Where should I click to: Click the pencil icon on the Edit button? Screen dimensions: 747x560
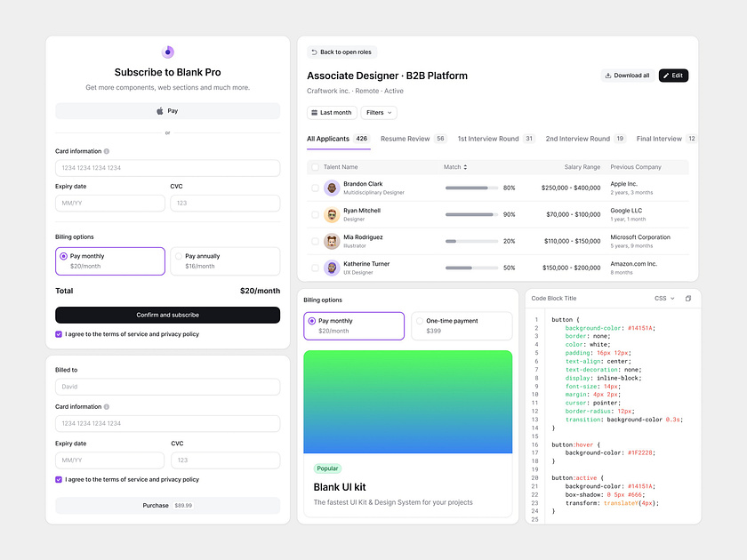665,75
